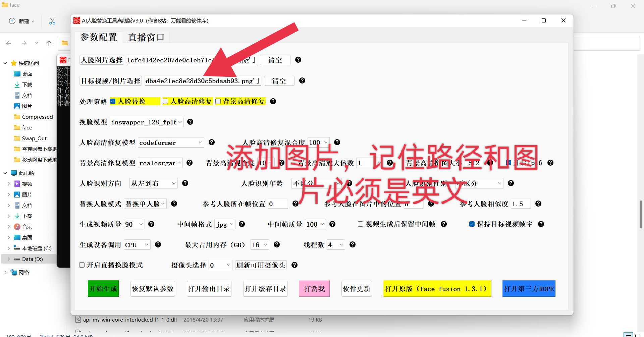Select Swap_Out folder in Explorer sidebar
Screen dimensions: 644x337
coord(34,138)
